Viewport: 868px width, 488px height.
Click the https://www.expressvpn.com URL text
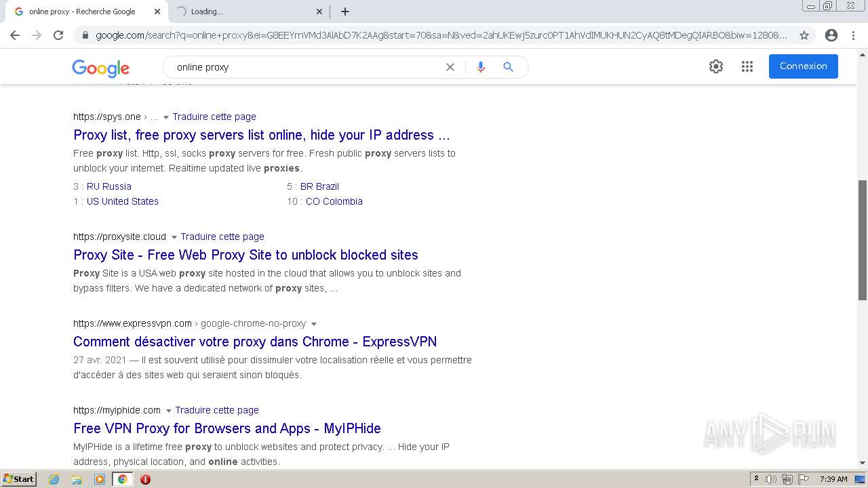(x=132, y=323)
